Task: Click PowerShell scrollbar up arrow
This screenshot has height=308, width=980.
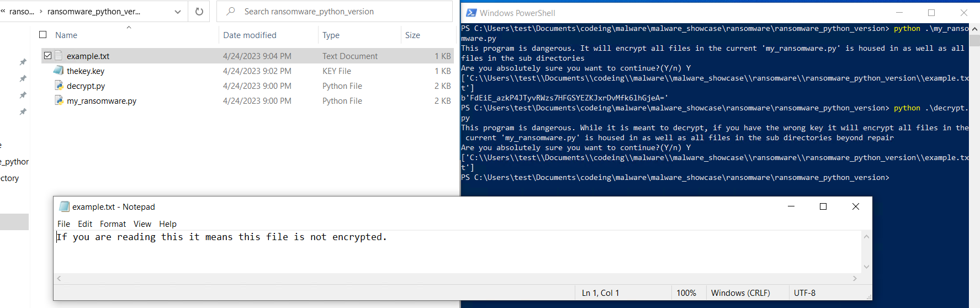Action: point(974,28)
